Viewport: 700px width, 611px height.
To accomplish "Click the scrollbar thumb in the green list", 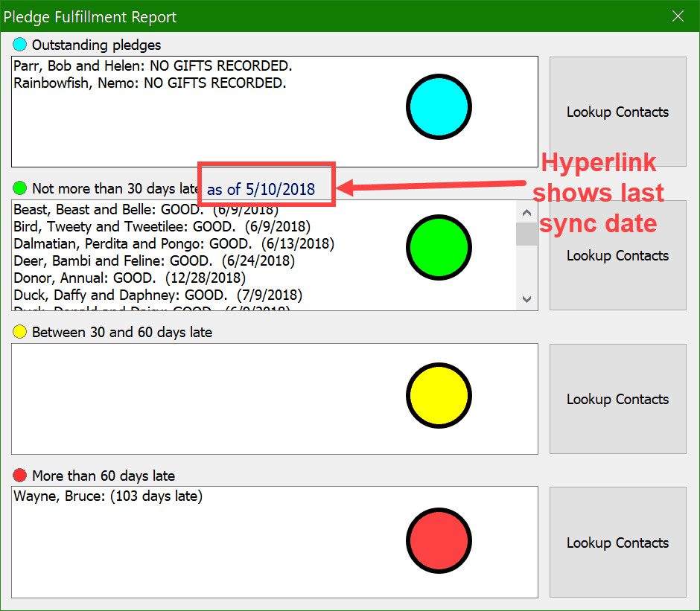I will click(x=526, y=234).
